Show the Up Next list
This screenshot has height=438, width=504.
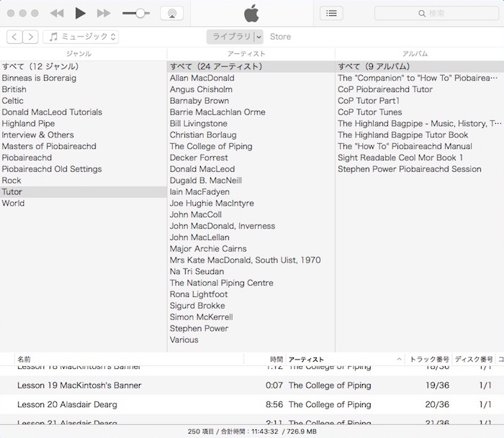pos(330,13)
